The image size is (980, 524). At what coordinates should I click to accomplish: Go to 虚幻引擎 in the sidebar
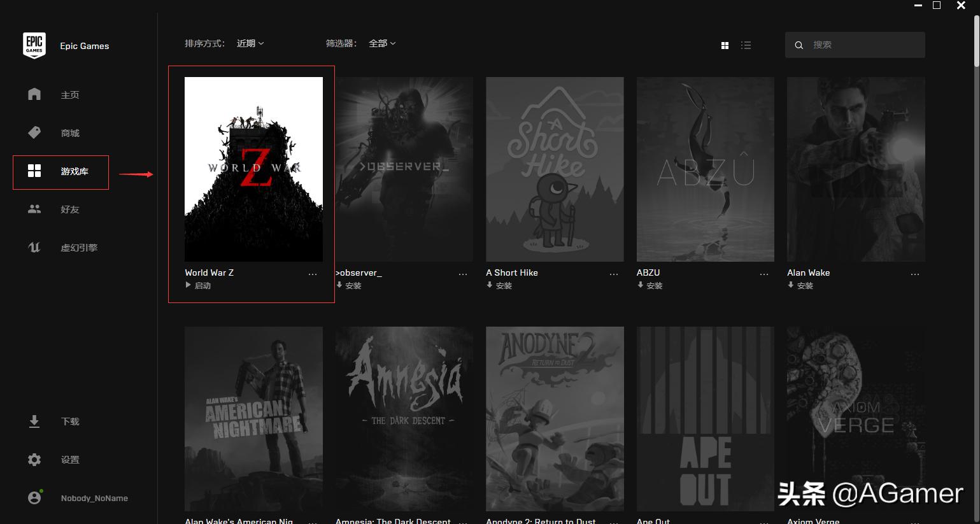(x=79, y=248)
